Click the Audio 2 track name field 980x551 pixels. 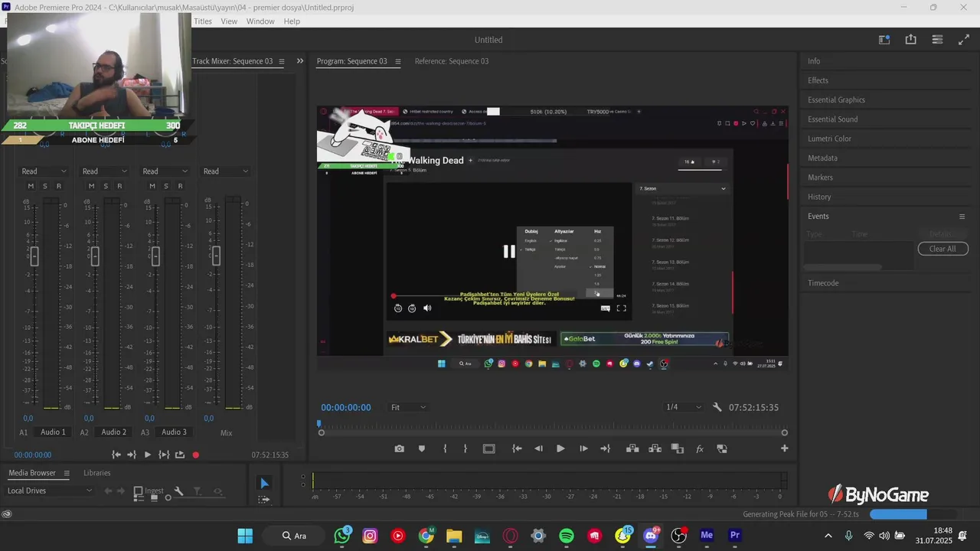point(114,432)
